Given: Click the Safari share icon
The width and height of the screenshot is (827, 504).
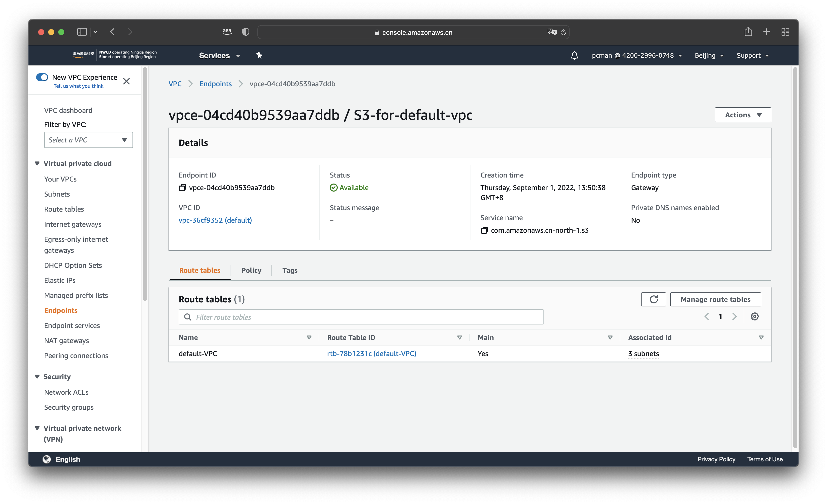Looking at the screenshot, I should tap(748, 32).
